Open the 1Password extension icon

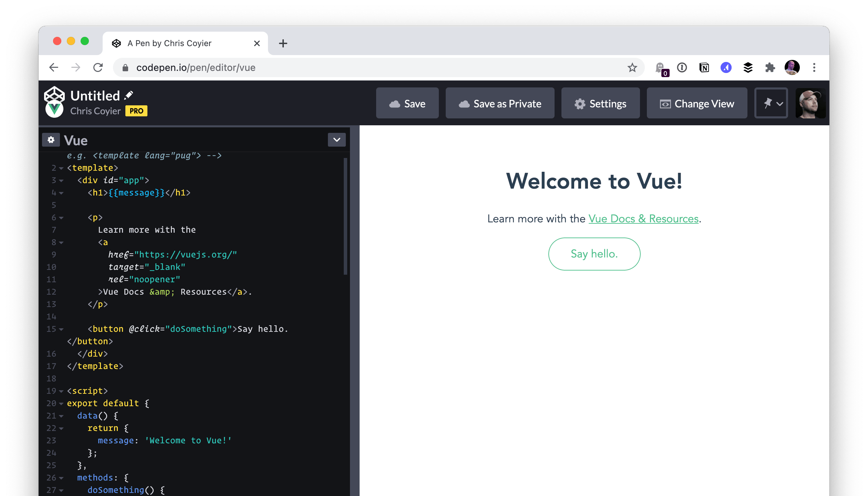[682, 67]
